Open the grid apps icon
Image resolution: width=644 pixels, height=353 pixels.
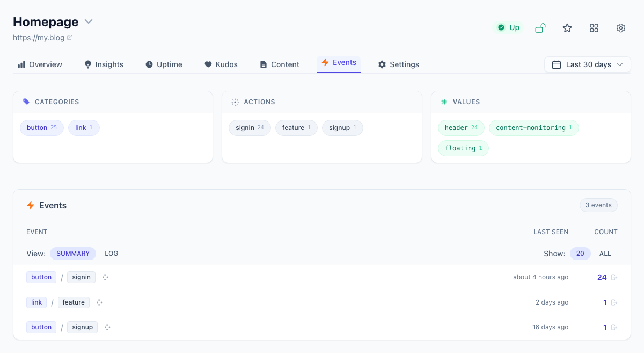594,28
